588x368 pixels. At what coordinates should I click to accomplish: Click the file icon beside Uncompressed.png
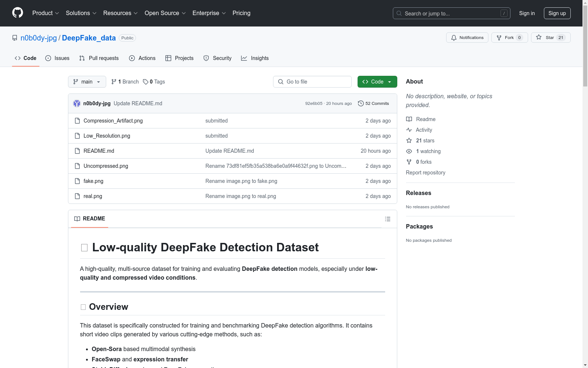[77, 166]
